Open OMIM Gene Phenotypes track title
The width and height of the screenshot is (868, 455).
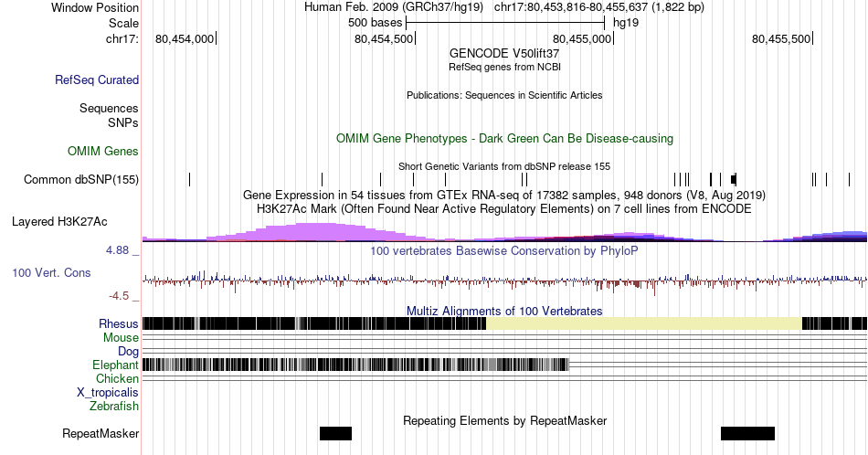[x=504, y=138]
